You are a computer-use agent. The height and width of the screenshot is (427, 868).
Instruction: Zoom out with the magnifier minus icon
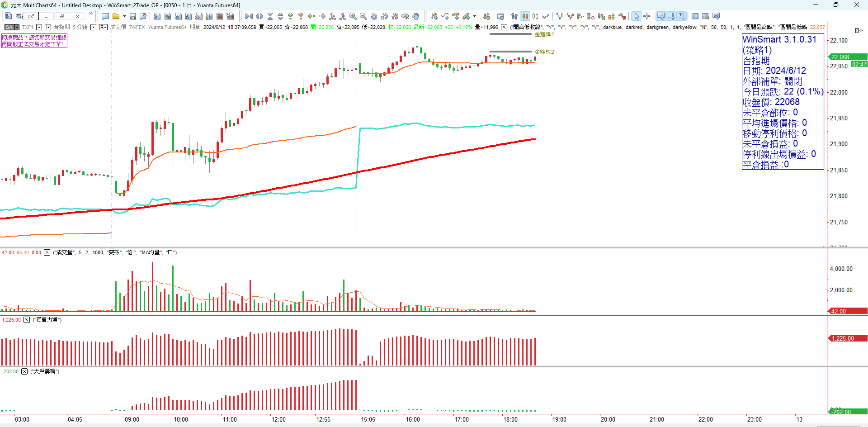point(363,16)
